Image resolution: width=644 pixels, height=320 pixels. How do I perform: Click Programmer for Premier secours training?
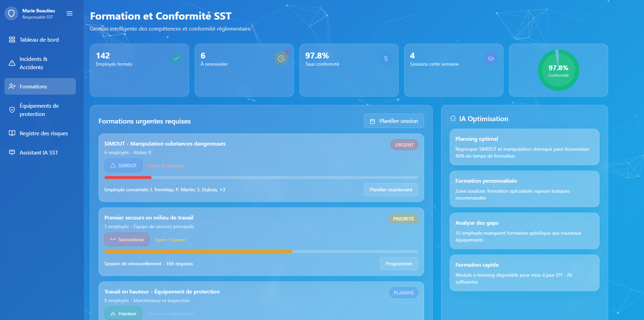pyautogui.click(x=398, y=264)
